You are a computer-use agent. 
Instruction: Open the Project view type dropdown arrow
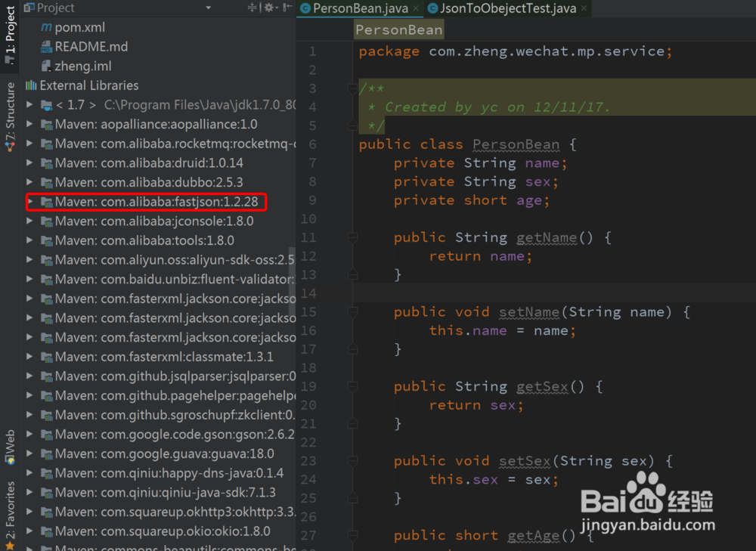click(x=209, y=8)
